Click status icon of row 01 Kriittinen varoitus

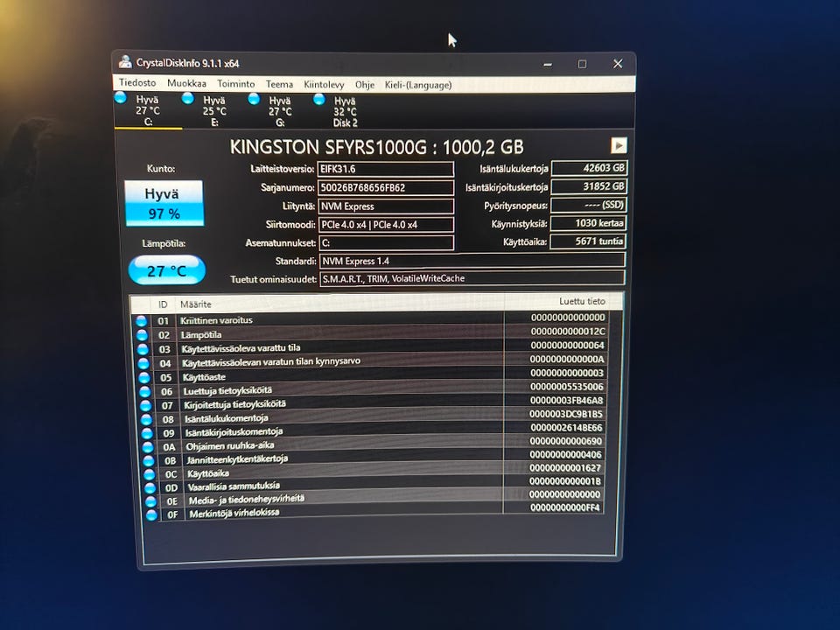tap(141, 321)
